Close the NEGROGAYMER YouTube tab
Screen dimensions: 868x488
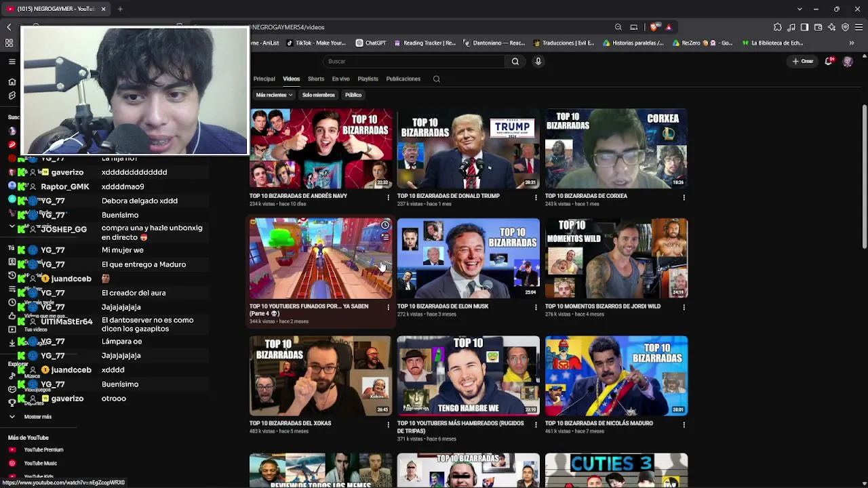[104, 9]
